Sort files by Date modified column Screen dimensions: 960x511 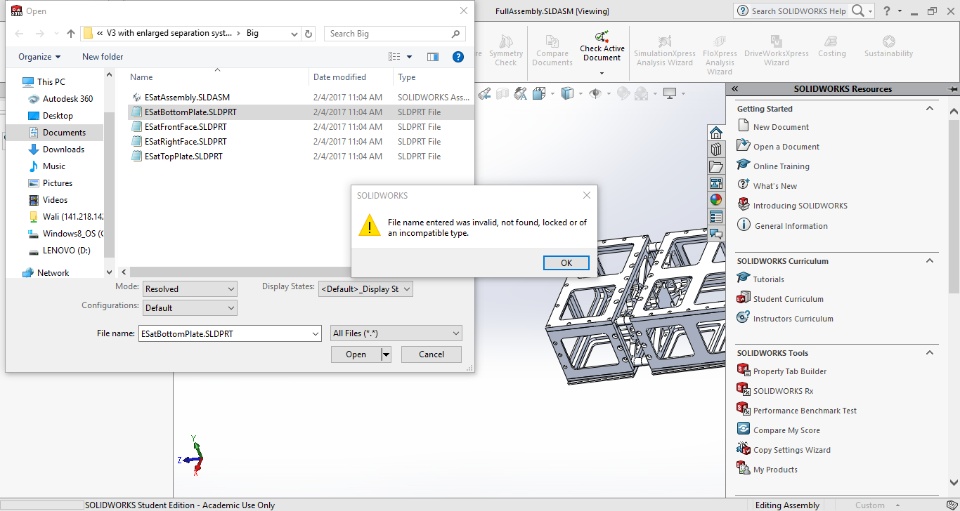pyautogui.click(x=339, y=77)
